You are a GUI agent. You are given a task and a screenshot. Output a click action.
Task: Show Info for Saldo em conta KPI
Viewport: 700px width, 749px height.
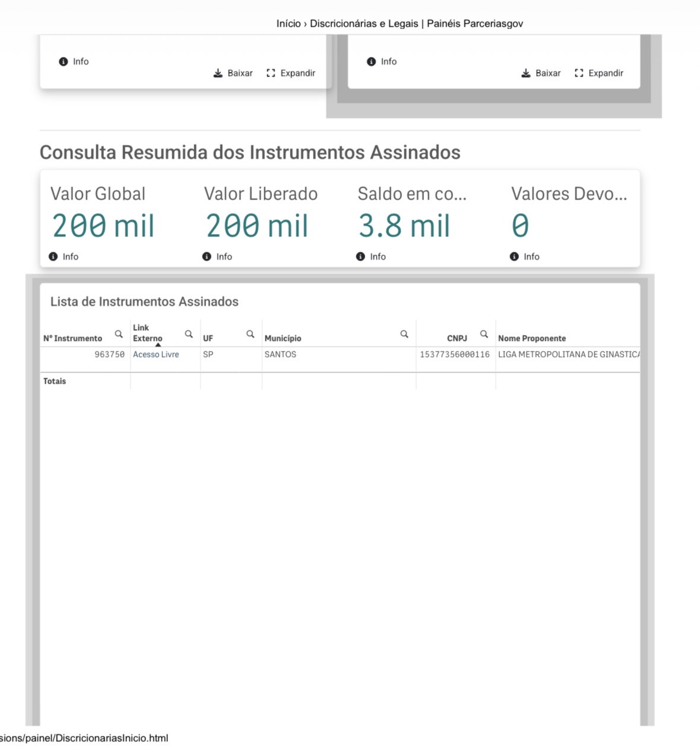371,257
